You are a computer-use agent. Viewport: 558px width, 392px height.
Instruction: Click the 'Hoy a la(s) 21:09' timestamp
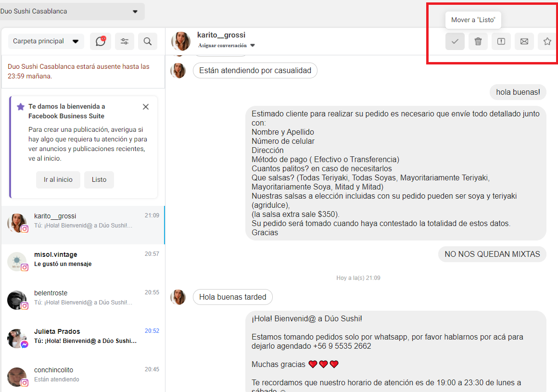[x=358, y=278]
